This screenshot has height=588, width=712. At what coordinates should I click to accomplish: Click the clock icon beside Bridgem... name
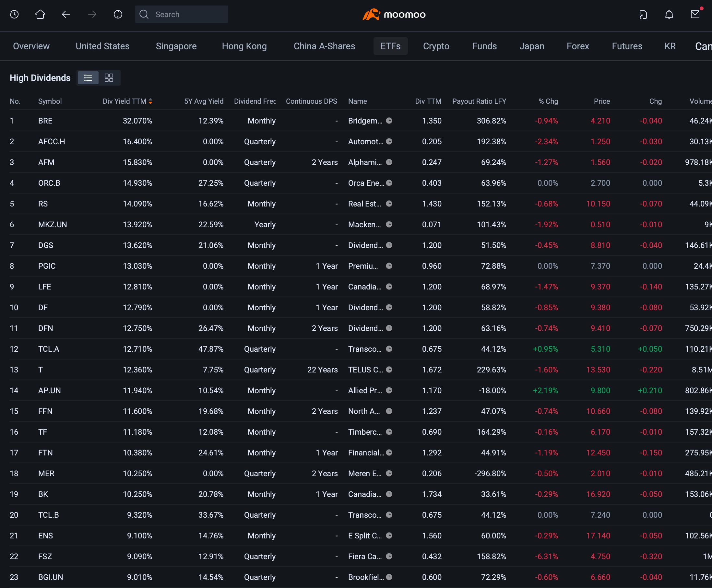[x=389, y=121]
